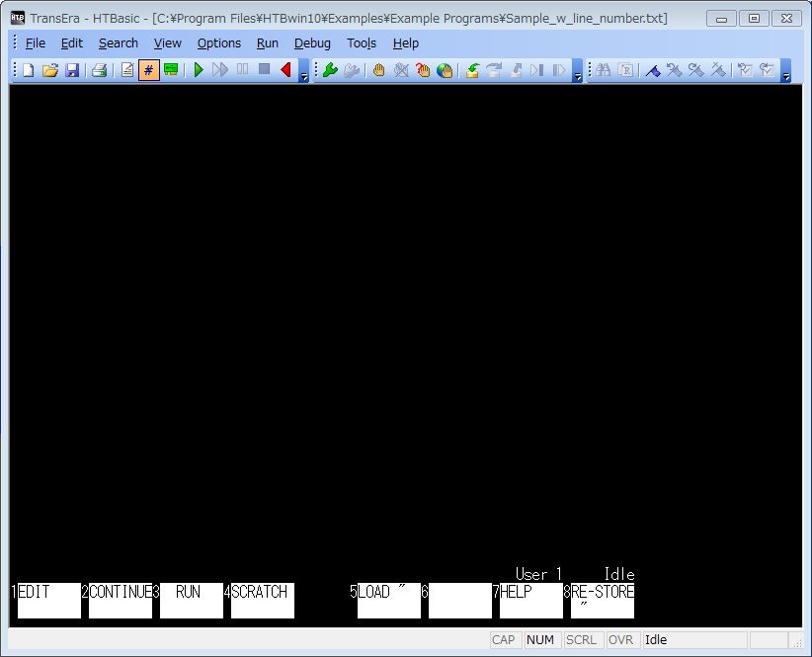Click the CONTINUE softkey 2
This screenshot has width=812, height=657.
click(121, 601)
